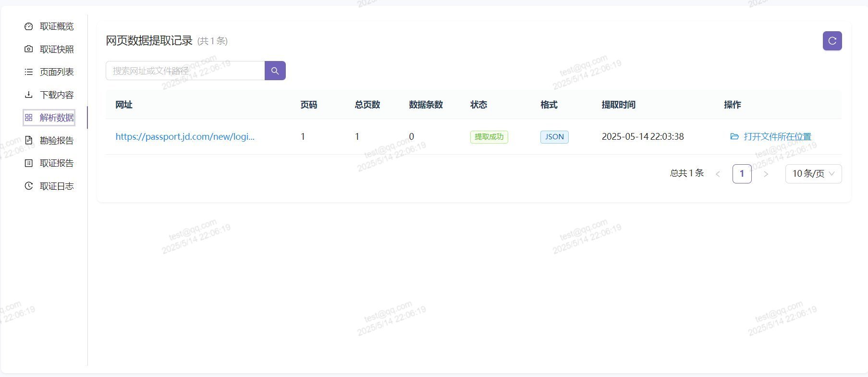Go to previous page using left arrow
The width and height of the screenshot is (868, 377).
click(x=718, y=174)
